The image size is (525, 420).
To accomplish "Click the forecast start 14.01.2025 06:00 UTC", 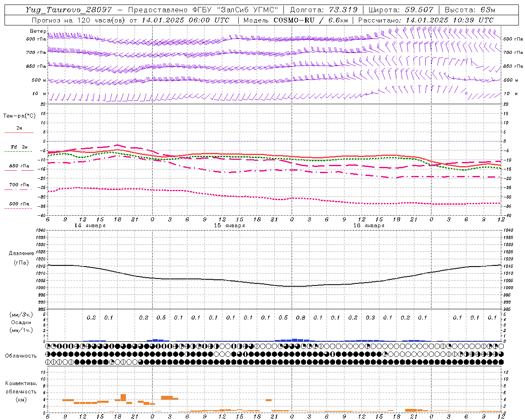I will pos(185,20).
